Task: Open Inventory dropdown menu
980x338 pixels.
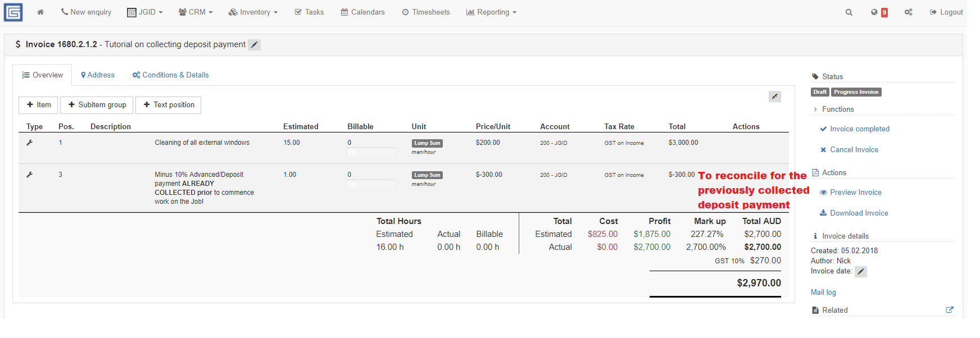Action: click(x=253, y=12)
